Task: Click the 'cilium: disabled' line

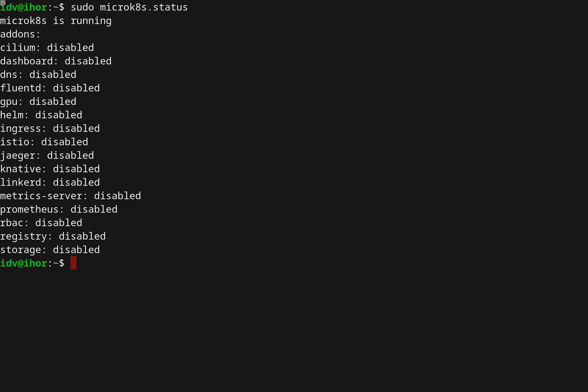Action: click(x=47, y=48)
